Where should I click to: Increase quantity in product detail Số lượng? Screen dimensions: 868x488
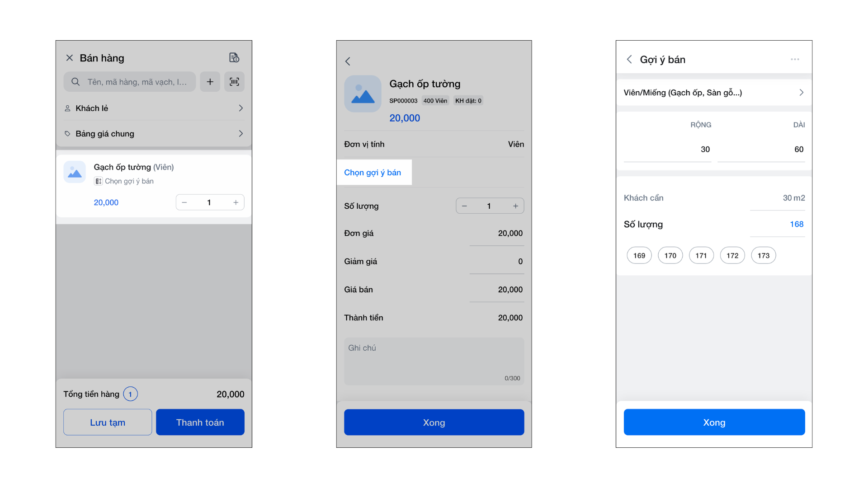pos(515,206)
